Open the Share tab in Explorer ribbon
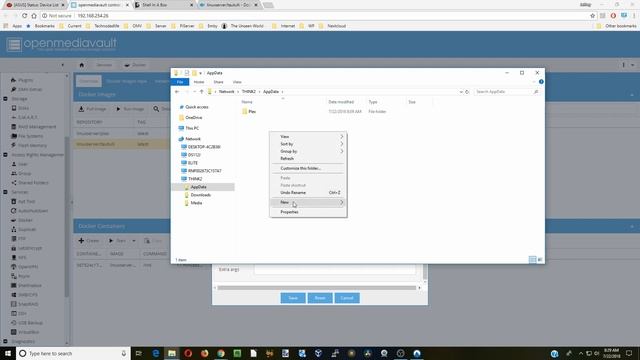This screenshot has width=640, height=360. point(218,82)
